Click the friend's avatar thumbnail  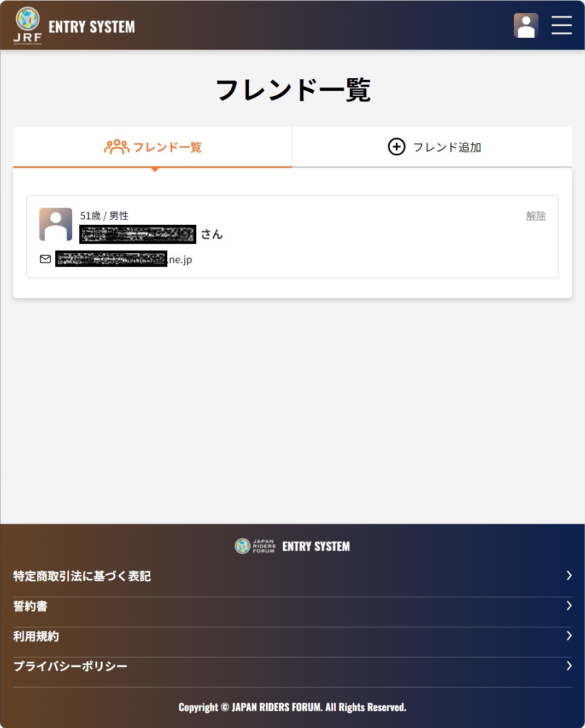[56, 224]
